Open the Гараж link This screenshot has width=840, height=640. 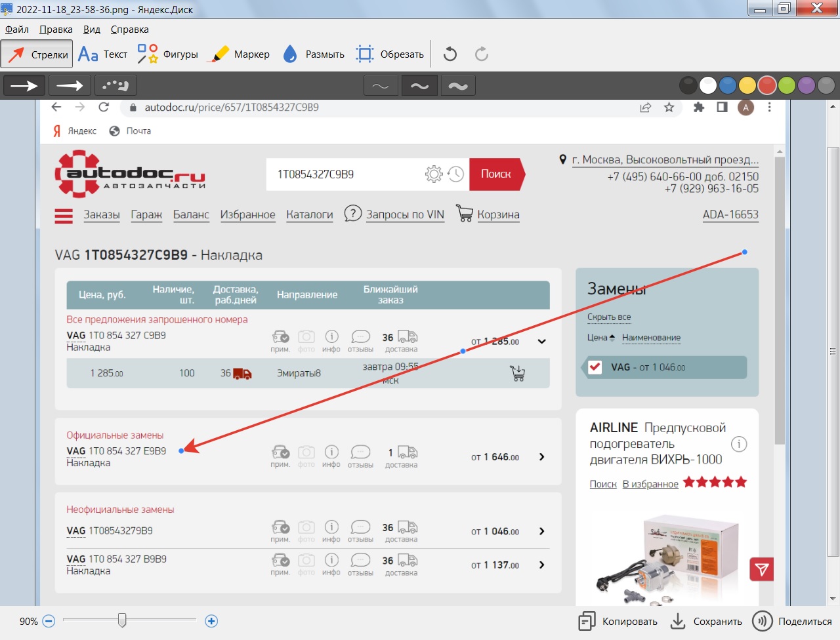coord(146,214)
